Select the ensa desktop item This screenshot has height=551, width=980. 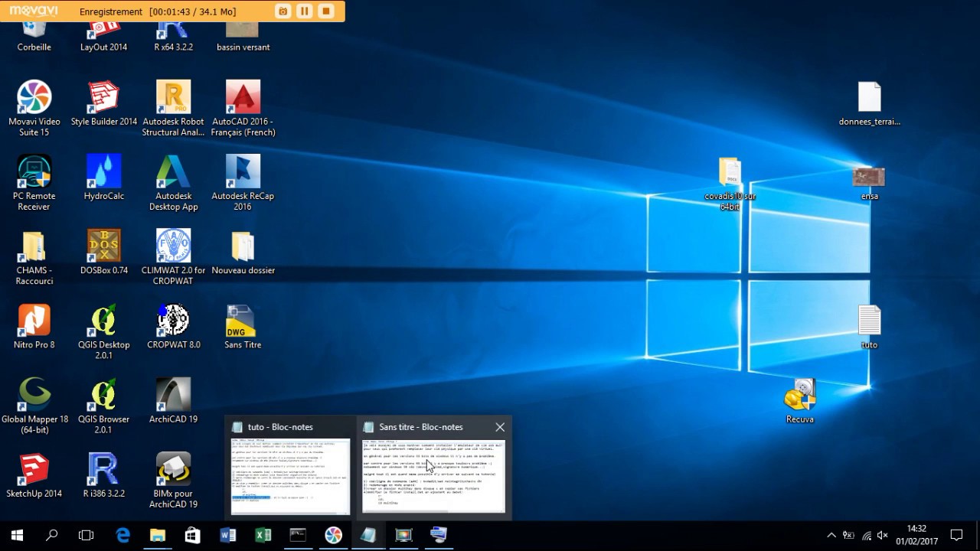pyautogui.click(x=870, y=184)
